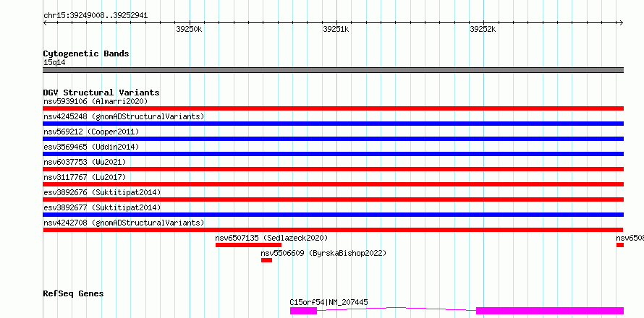Click the C15orf54 intron connector line
The image size is (644, 318).
[x=397, y=309]
